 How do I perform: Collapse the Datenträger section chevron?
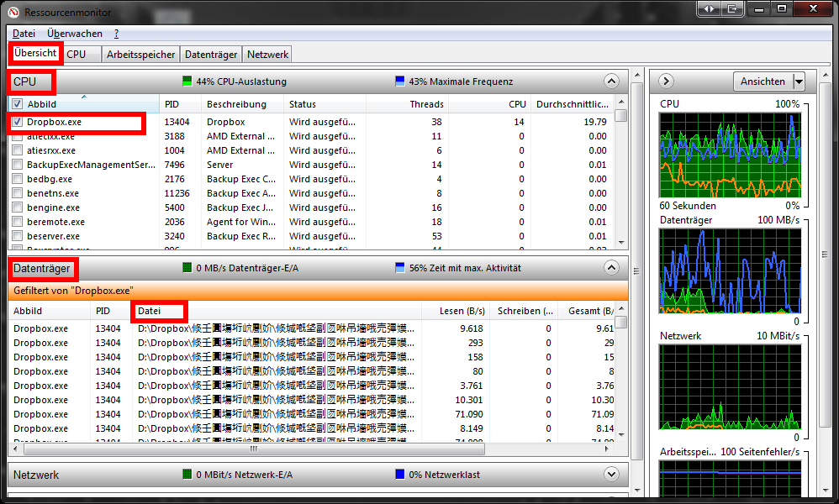(611, 268)
